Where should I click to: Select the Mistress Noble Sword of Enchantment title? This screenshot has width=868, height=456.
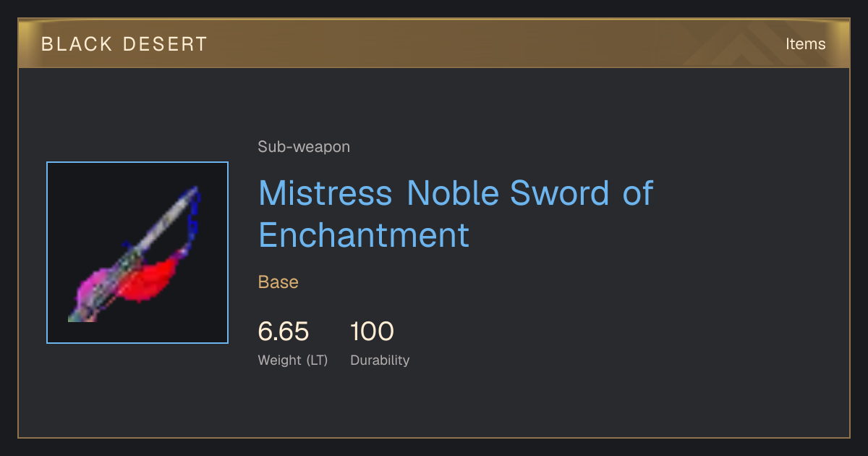click(456, 214)
